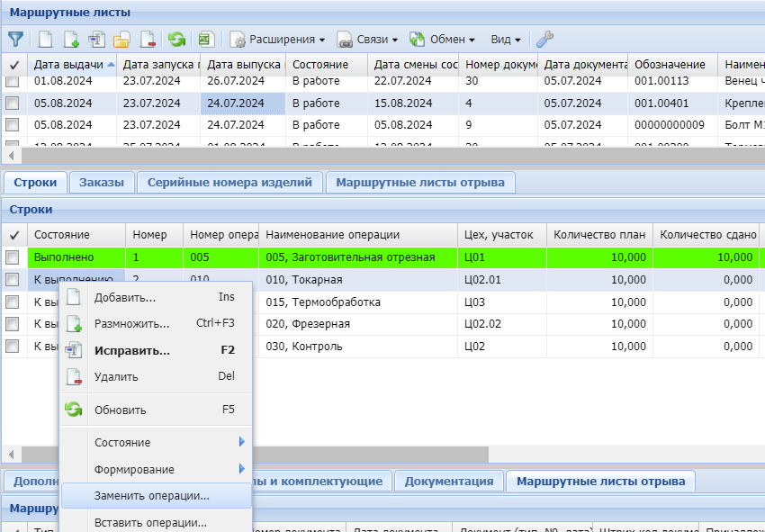Open the folder icon in top toolbar
Viewport: 765px width, 532px height.
click(x=121, y=40)
